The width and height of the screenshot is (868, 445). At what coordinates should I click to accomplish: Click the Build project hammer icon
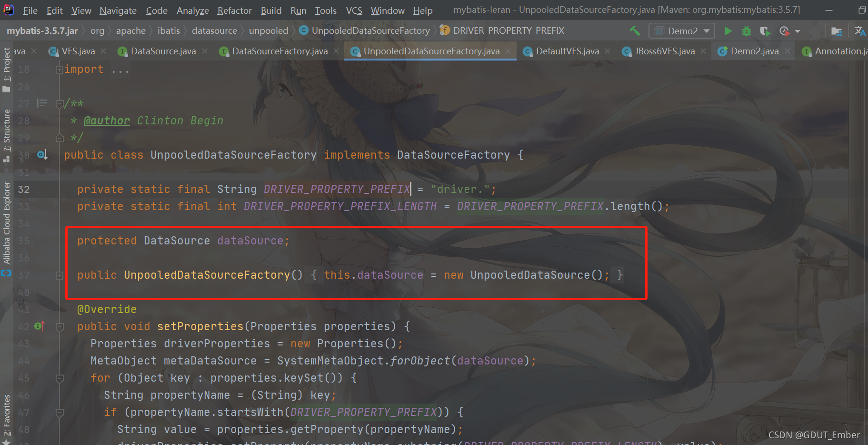[635, 31]
